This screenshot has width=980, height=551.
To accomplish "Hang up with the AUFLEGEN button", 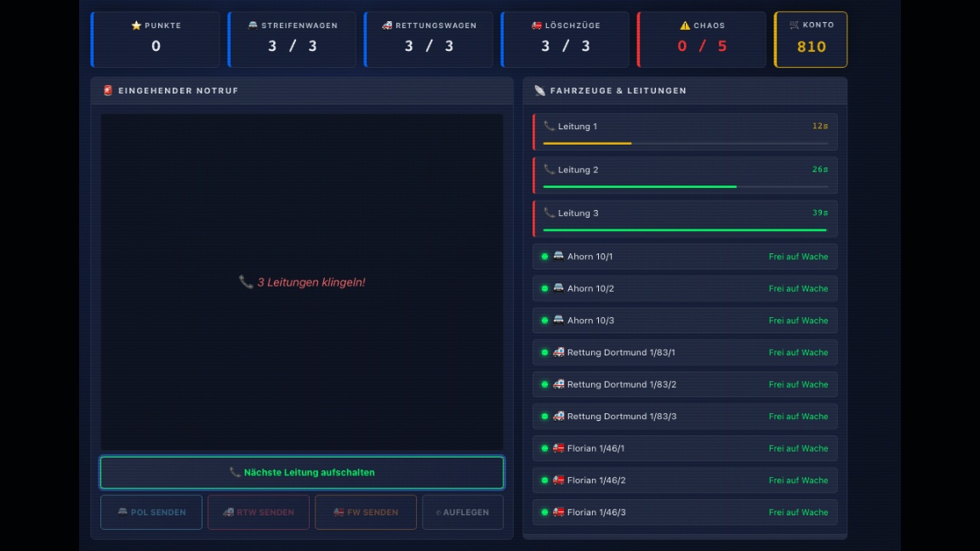I will (463, 512).
